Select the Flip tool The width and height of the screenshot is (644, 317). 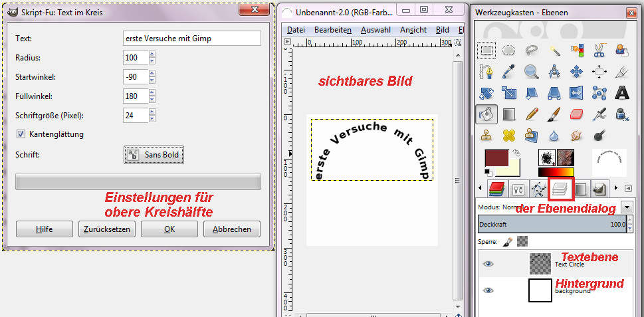click(577, 93)
